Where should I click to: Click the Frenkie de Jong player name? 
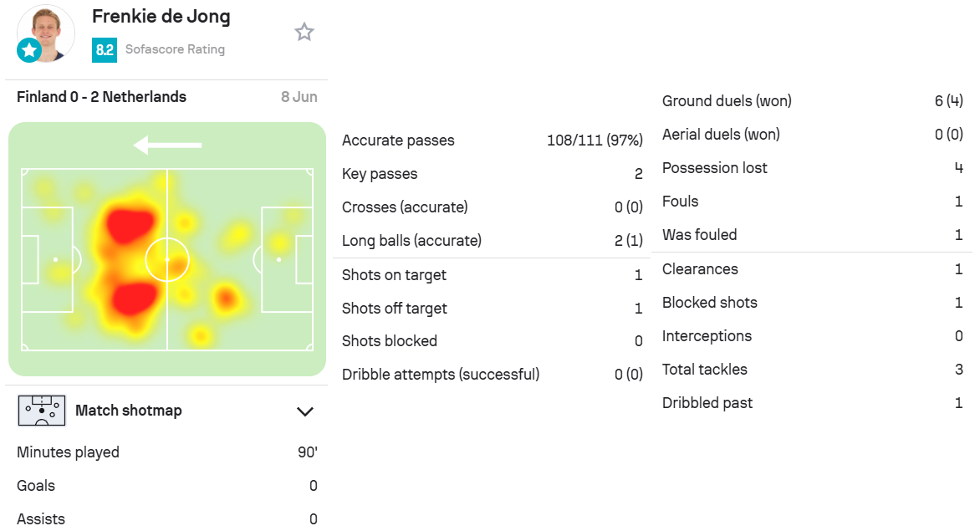tap(161, 16)
